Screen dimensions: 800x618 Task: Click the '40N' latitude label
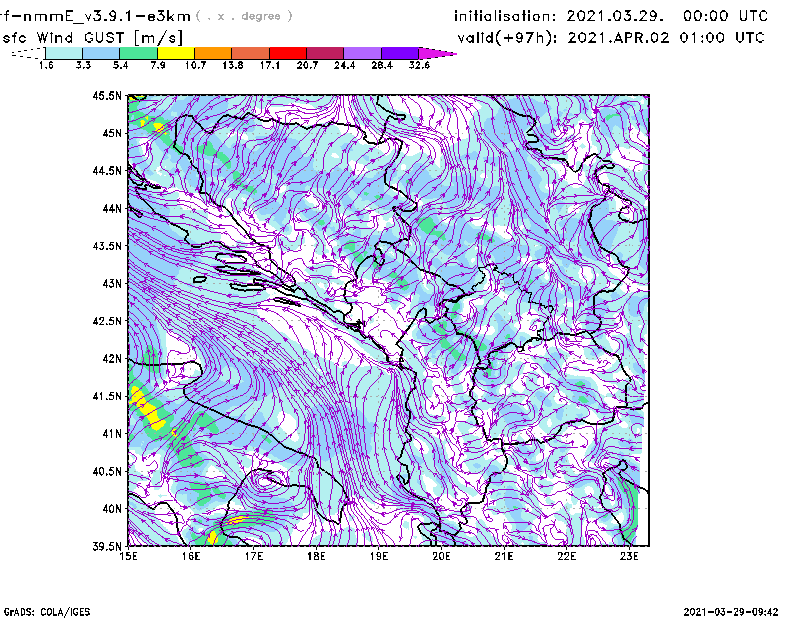click(112, 509)
